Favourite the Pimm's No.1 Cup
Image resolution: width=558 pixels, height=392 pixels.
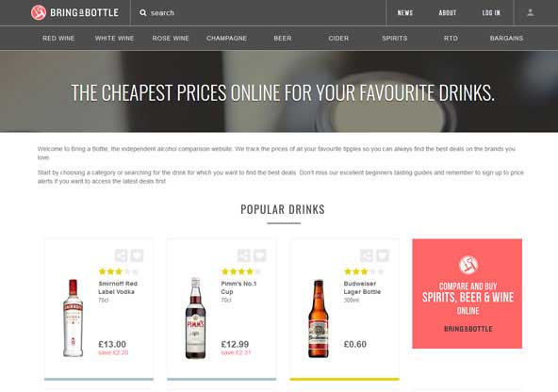(x=260, y=255)
